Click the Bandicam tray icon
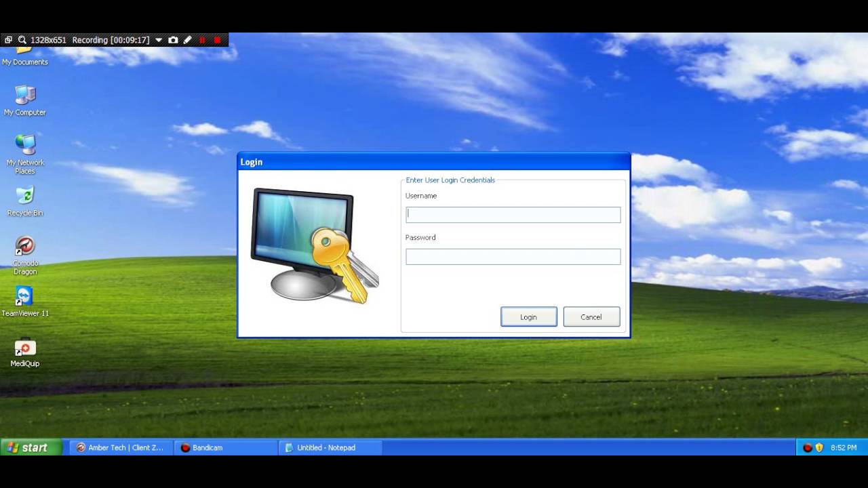Viewport: 868px width, 488px height. click(807, 447)
